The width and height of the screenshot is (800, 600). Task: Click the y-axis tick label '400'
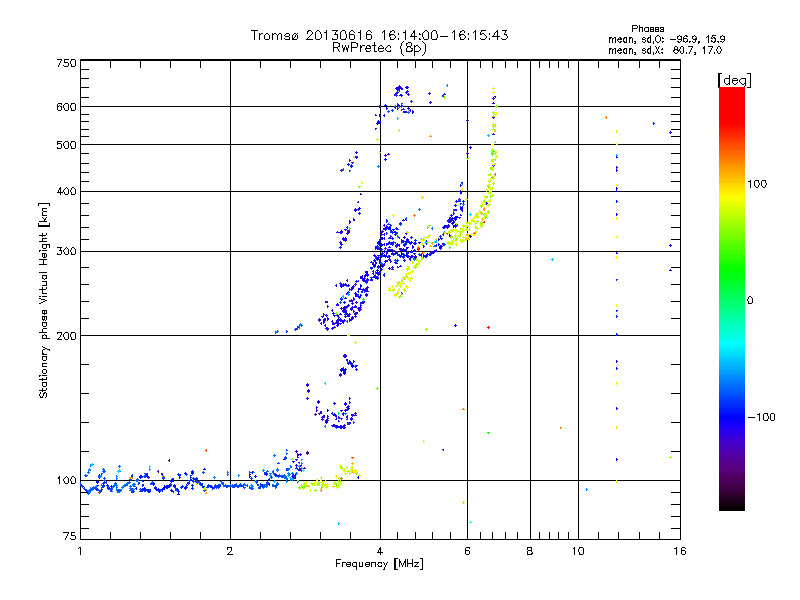[66, 191]
